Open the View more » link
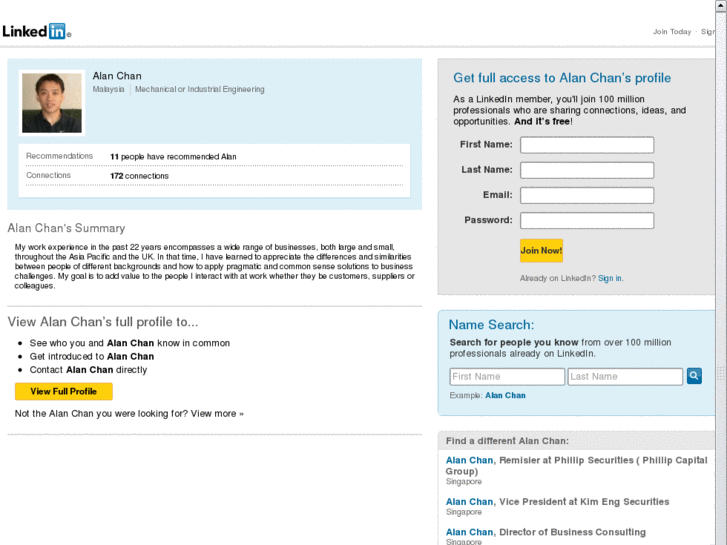Image resolution: width=727 pixels, height=545 pixels. pos(217,413)
